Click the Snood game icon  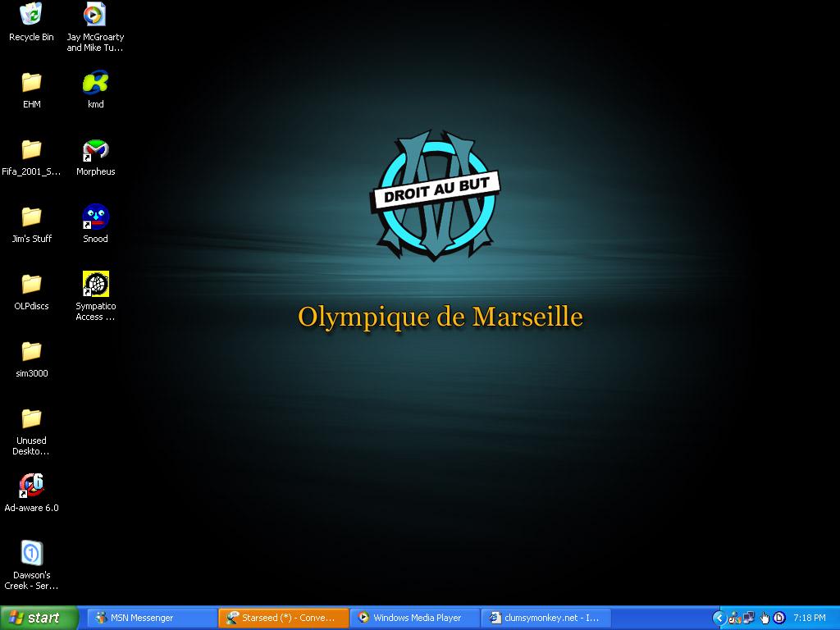coord(95,217)
